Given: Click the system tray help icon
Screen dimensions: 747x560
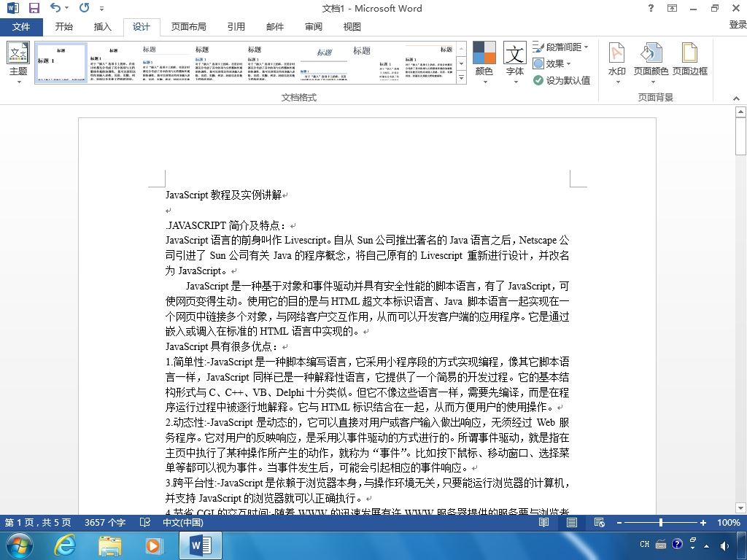Looking at the screenshot, I should pos(677,544).
